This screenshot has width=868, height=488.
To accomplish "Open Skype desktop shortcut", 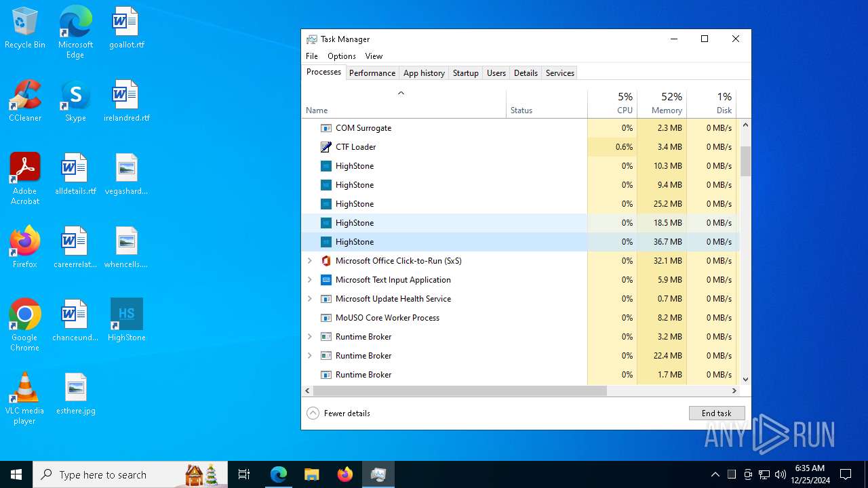I will point(75,101).
